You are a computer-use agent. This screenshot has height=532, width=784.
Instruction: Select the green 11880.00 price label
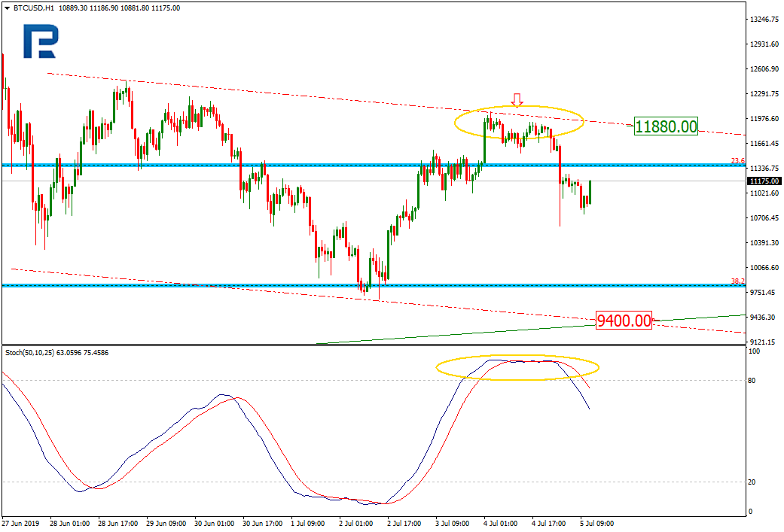pyautogui.click(x=666, y=126)
